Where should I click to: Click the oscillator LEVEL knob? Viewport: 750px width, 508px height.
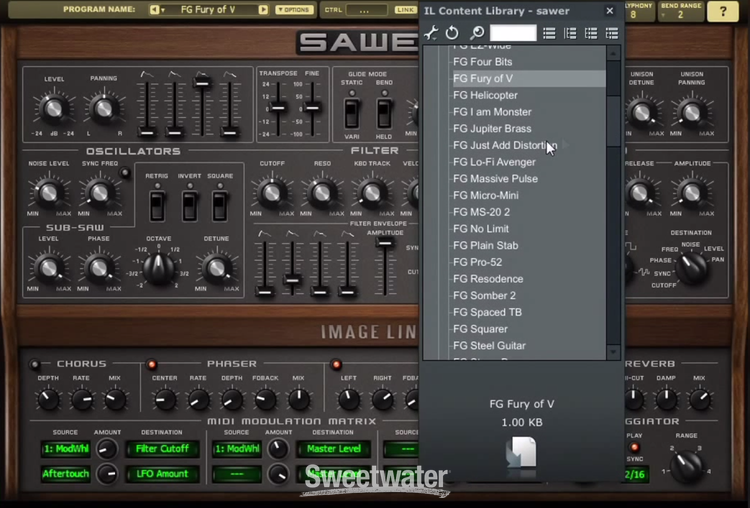54,109
